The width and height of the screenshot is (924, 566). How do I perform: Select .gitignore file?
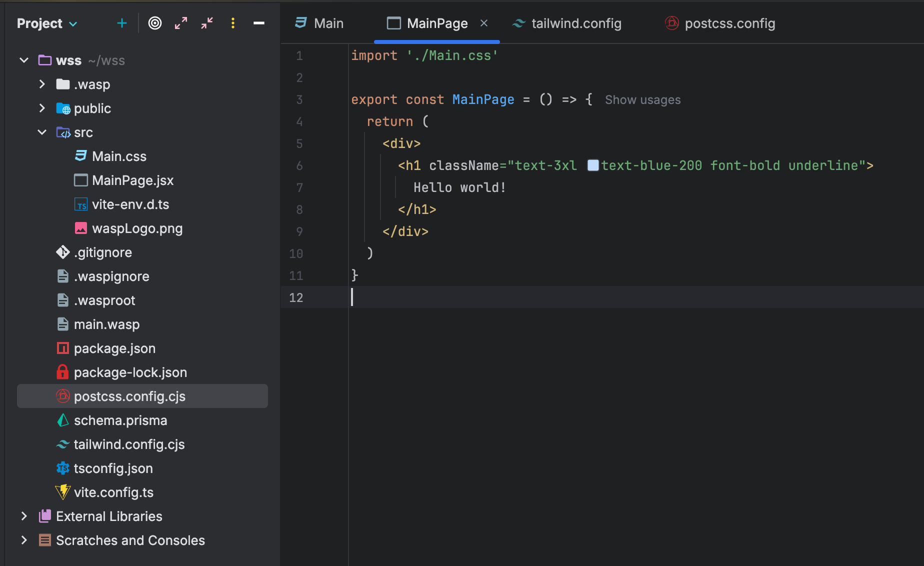point(102,252)
